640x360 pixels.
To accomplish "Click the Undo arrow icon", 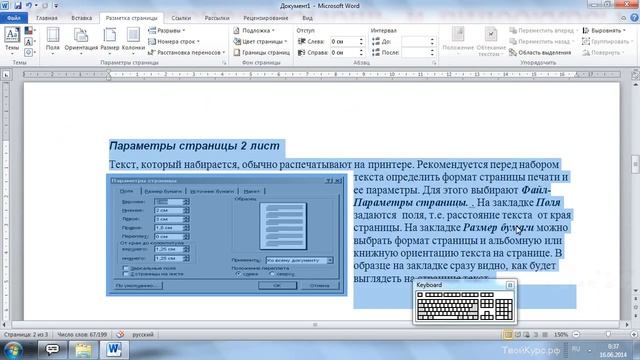I will pyautogui.click(x=29, y=6).
